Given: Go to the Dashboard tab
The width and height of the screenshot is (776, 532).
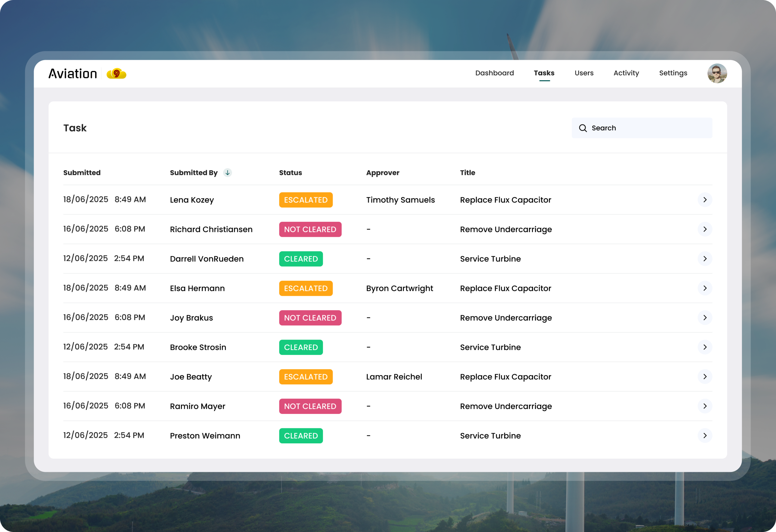Looking at the screenshot, I should (x=494, y=73).
